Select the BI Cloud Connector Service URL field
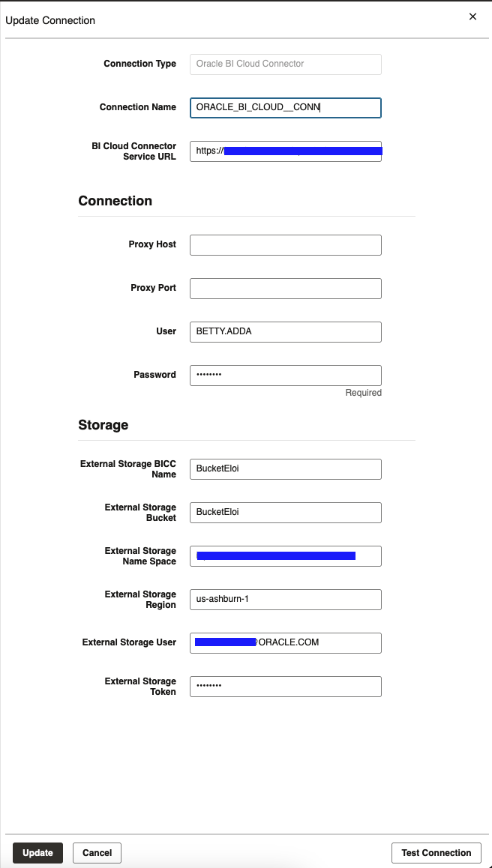Screen dimensions: 492x868 (x=285, y=151)
